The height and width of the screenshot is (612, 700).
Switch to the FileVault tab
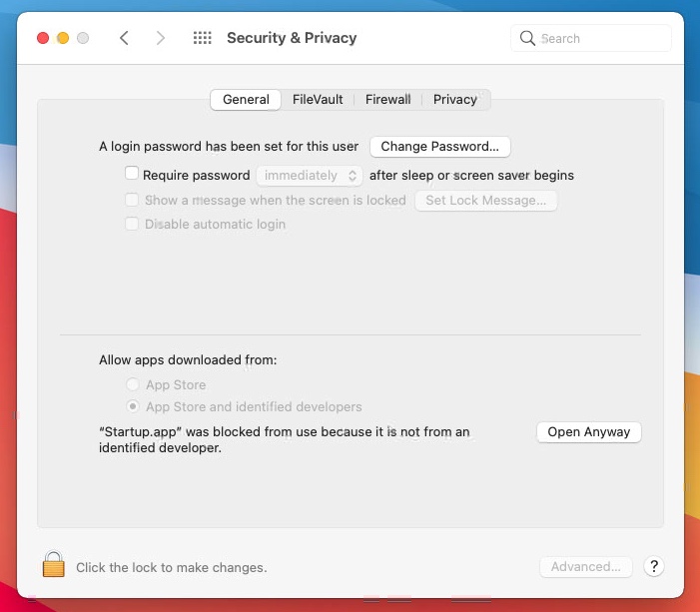click(318, 99)
